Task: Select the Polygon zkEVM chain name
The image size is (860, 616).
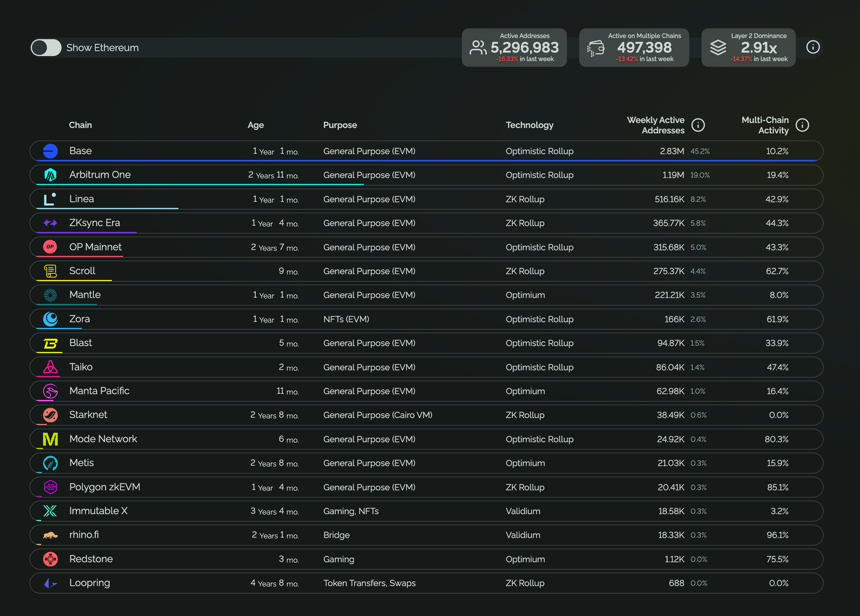Action: click(105, 487)
